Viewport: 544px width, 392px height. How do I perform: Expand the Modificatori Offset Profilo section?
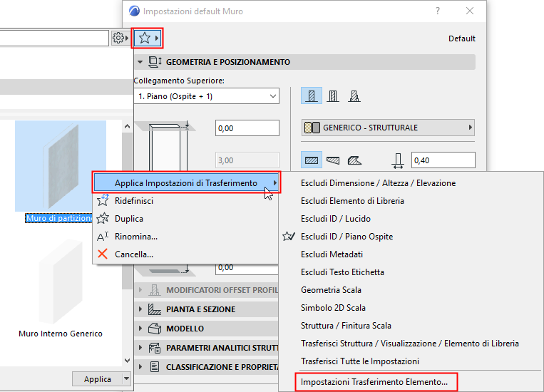pyautogui.click(x=140, y=289)
